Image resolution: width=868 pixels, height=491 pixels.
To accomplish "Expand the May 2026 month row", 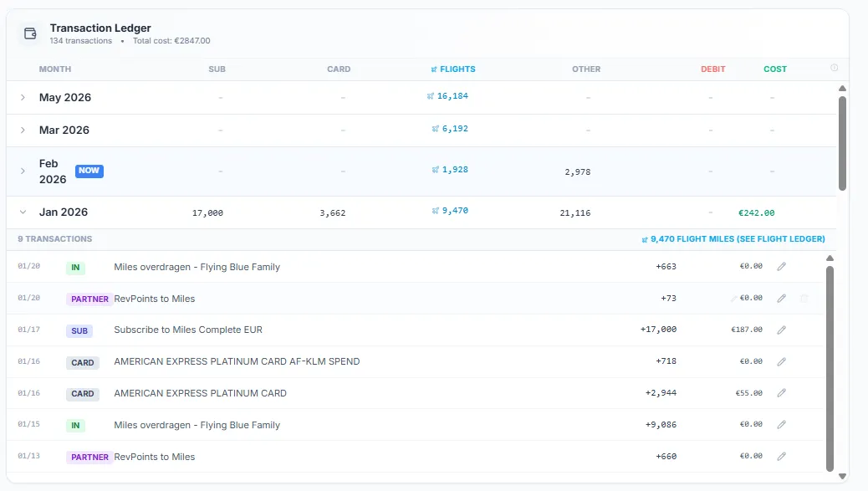I will tap(23, 97).
